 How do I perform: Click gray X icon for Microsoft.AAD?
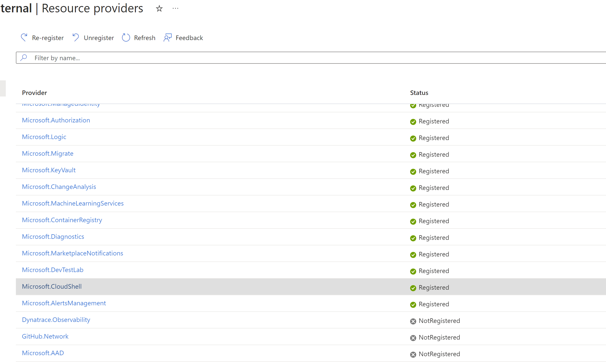(413, 354)
